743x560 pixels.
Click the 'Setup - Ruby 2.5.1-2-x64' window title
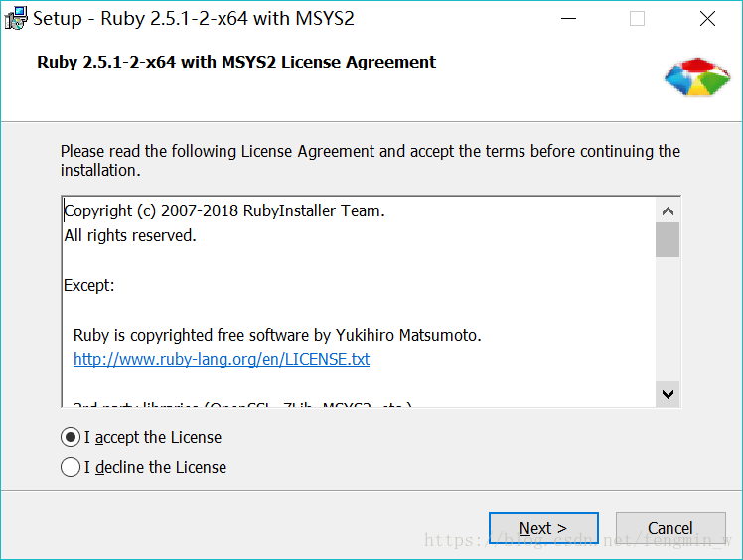coord(194,18)
